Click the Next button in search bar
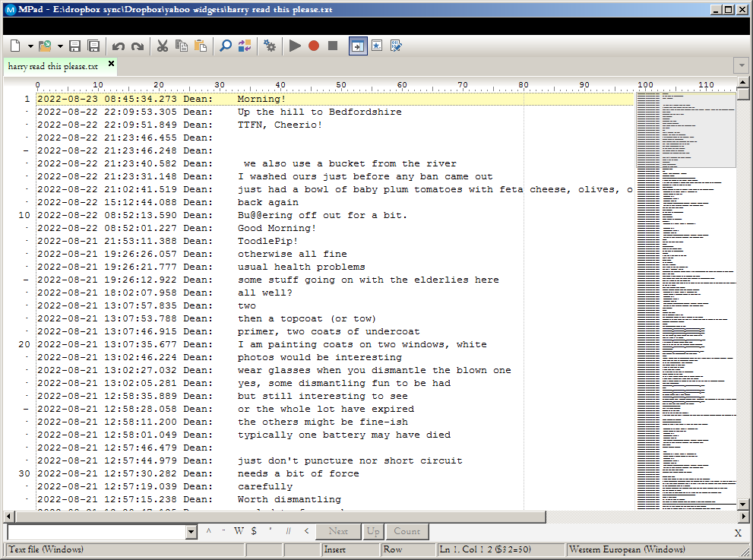The image size is (753, 560). point(338,532)
